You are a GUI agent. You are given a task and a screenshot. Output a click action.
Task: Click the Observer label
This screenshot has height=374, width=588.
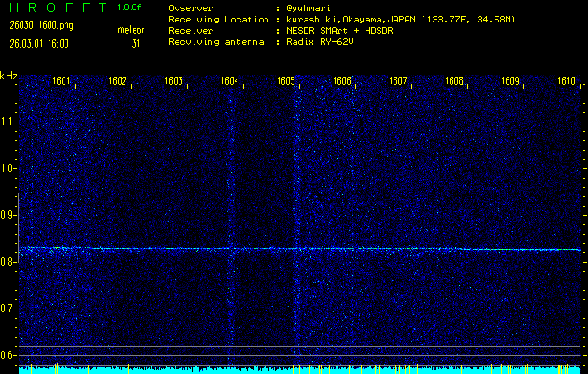pos(191,8)
